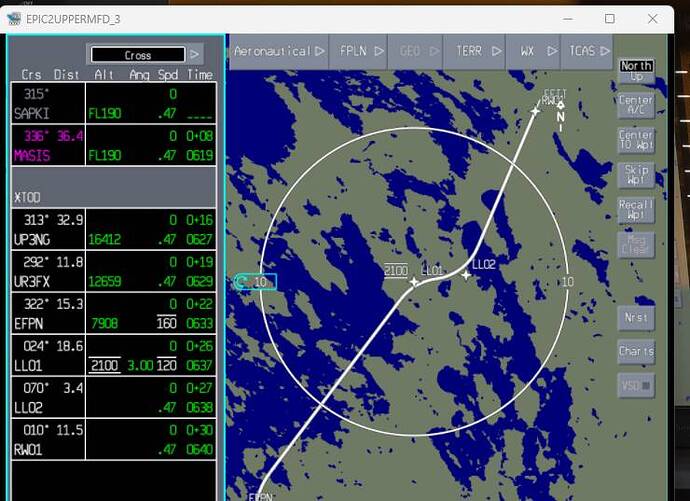
Task: Select the 10 range box on map
Action: tap(254, 282)
